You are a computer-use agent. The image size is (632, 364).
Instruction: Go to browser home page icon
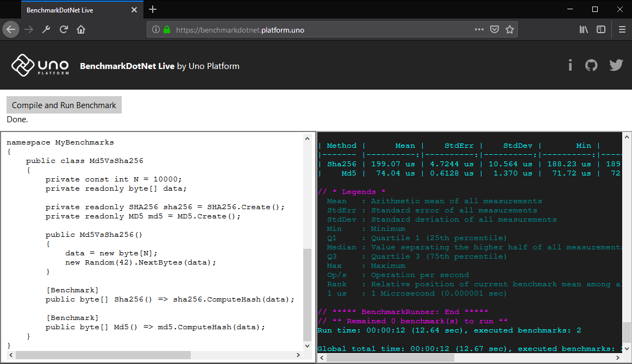[x=81, y=29]
